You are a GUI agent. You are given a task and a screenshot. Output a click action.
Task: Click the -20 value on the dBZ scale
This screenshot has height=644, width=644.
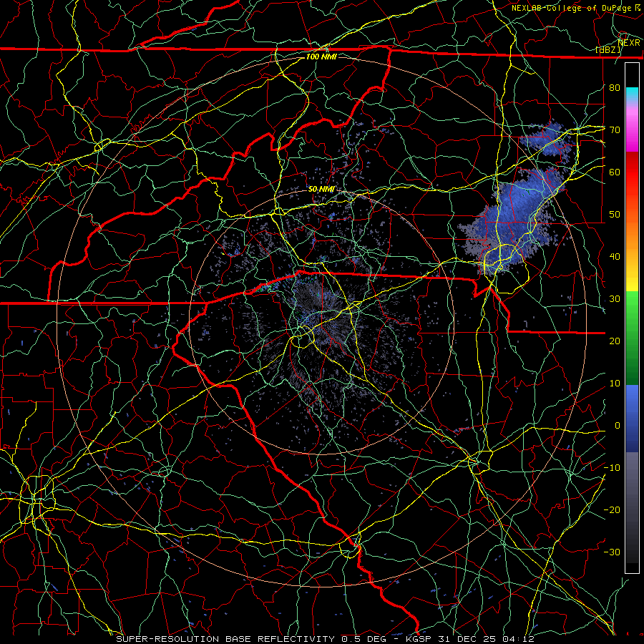click(x=612, y=509)
